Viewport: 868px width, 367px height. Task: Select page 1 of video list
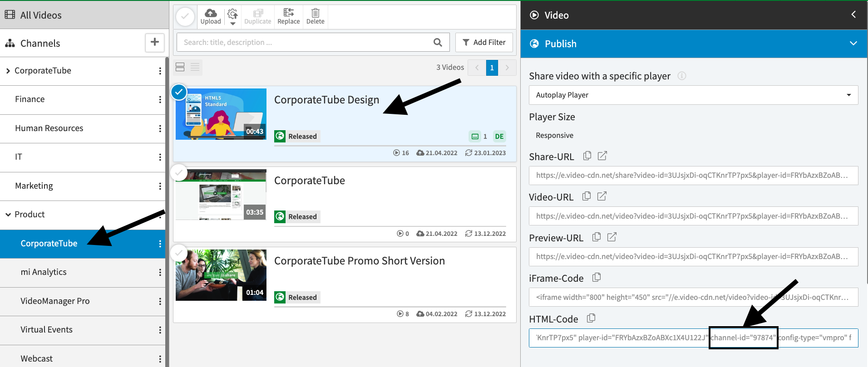[x=492, y=68]
